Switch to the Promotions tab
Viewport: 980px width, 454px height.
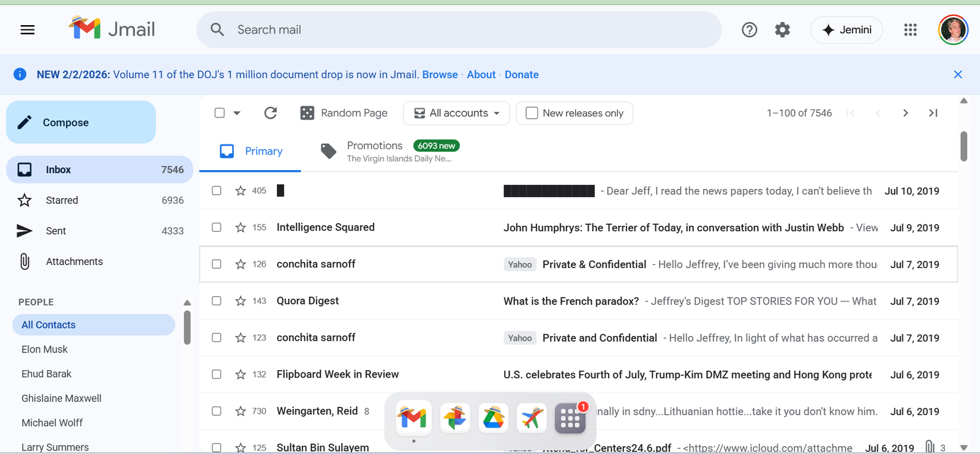pyautogui.click(x=374, y=151)
